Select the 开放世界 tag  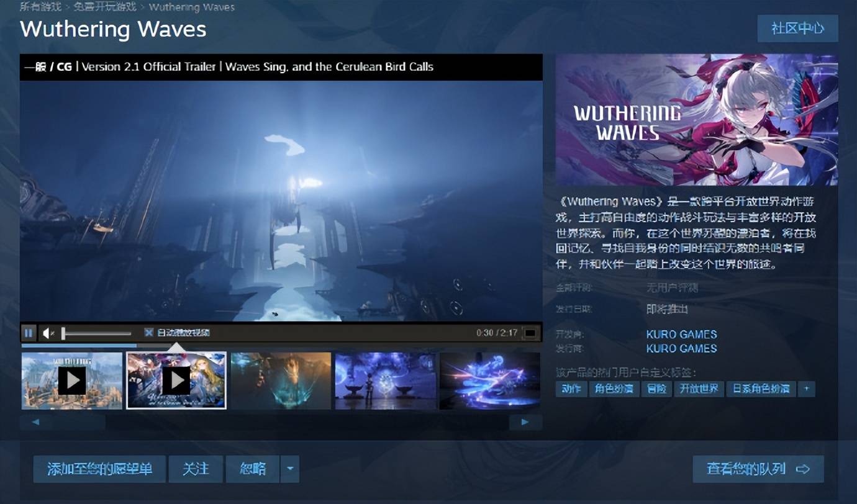tap(699, 389)
